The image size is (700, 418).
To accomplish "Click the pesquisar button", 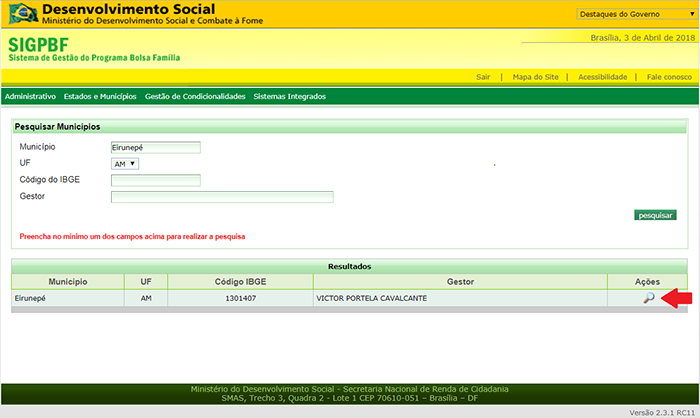I will click(655, 215).
